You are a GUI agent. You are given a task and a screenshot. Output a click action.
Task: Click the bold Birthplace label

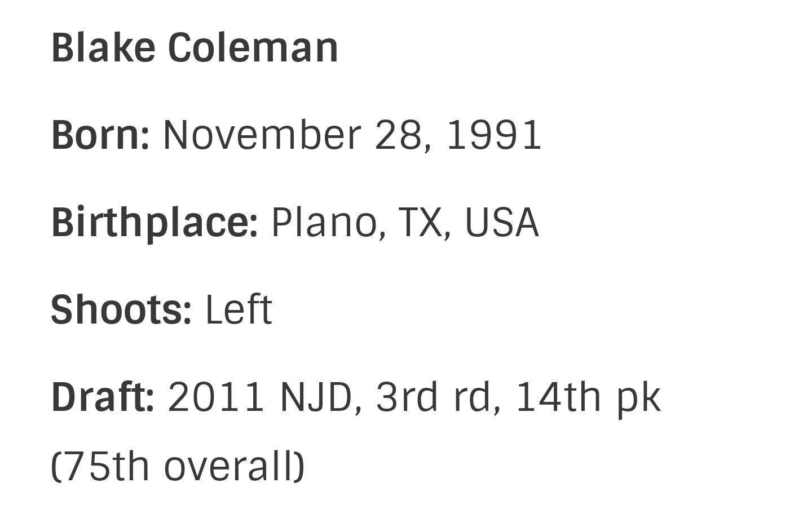click(155, 223)
